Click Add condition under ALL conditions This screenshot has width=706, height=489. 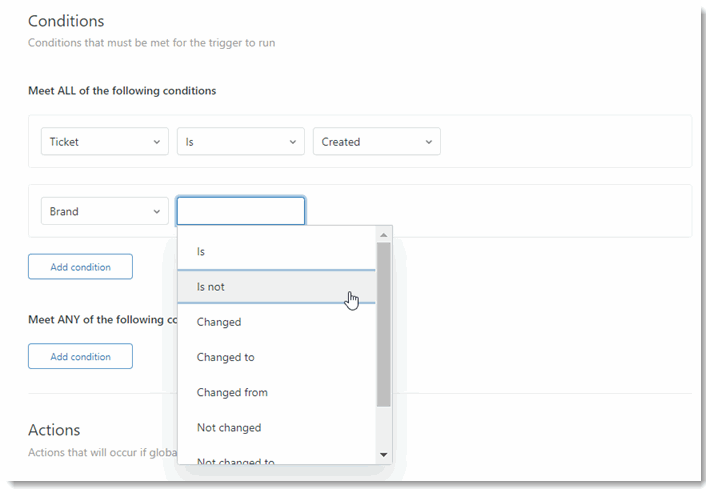(x=80, y=267)
